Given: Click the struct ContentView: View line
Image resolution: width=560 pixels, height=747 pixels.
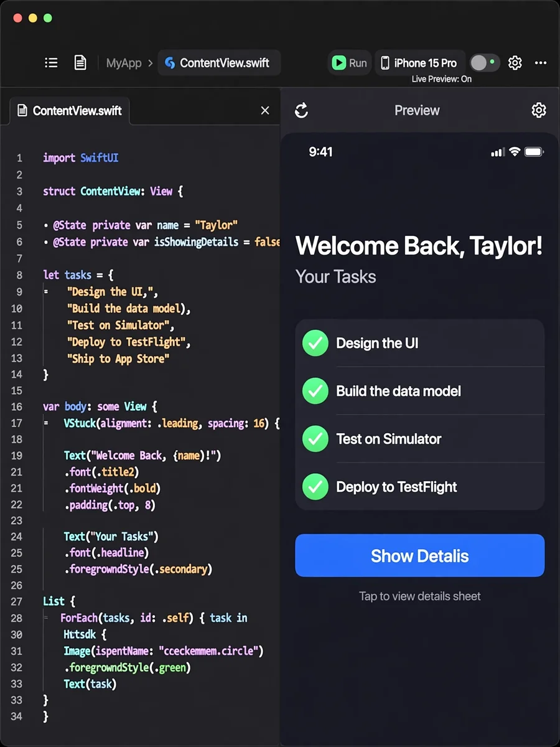Looking at the screenshot, I should pyautogui.click(x=113, y=191).
